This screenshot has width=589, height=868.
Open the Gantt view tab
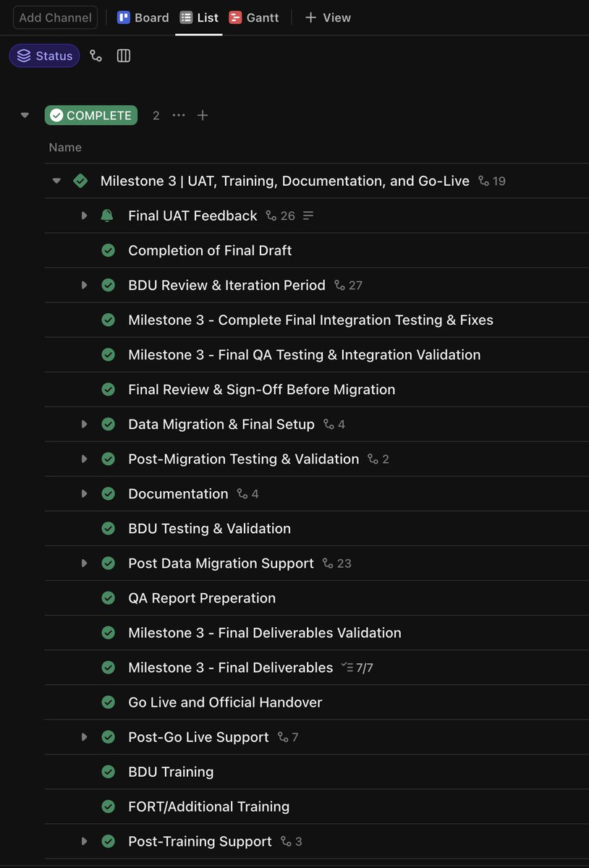254,17
